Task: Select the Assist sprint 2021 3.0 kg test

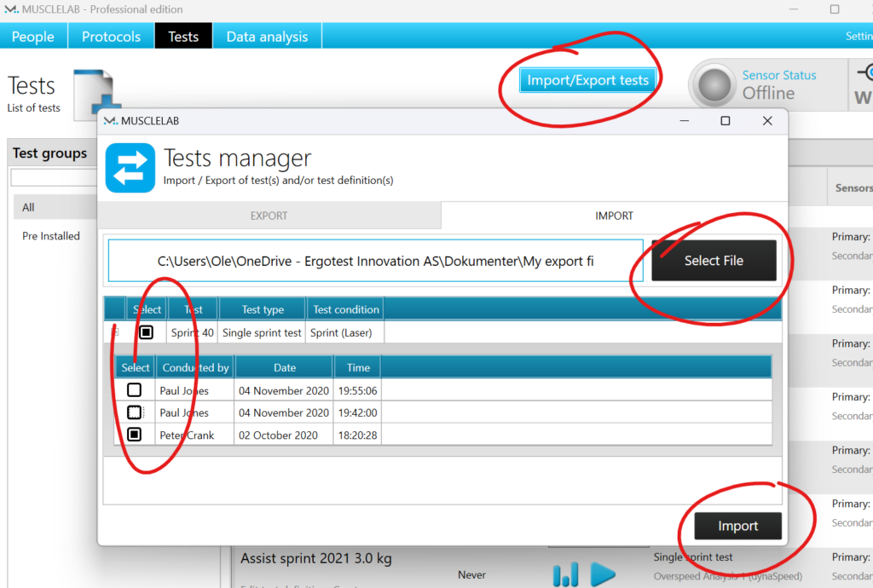Action: tap(315, 558)
